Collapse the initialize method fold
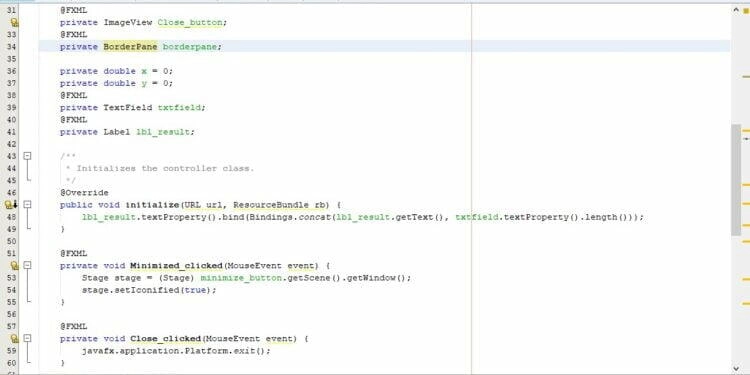The width and height of the screenshot is (750, 375). [x=27, y=205]
